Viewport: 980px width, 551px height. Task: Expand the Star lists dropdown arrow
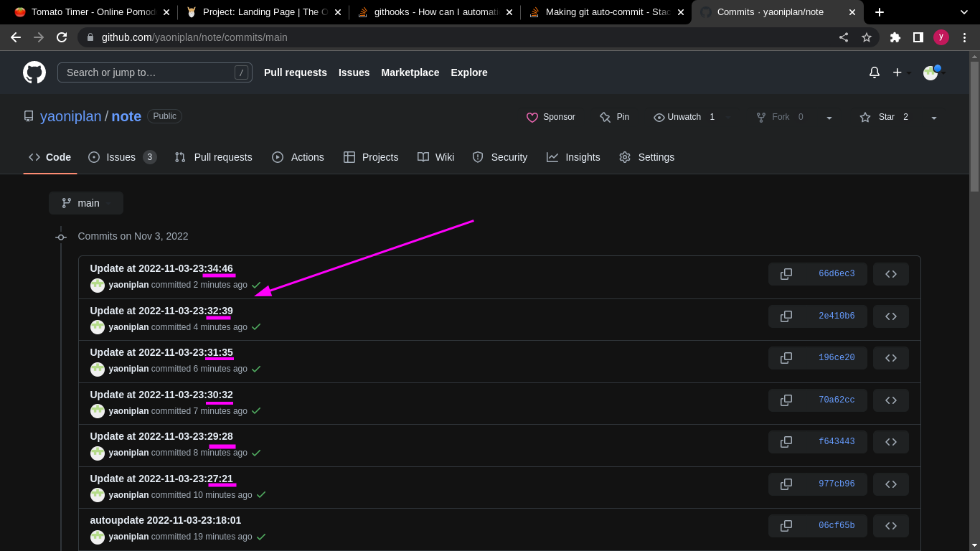(x=934, y=117)
